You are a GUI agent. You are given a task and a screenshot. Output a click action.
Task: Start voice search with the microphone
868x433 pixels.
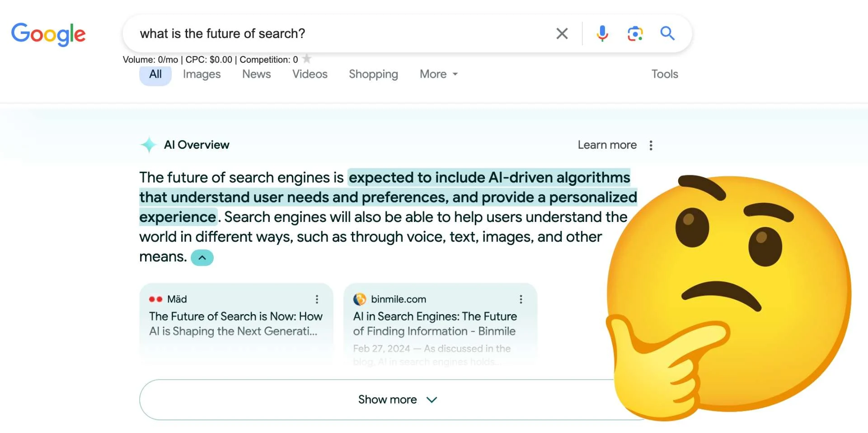[602, 33]
